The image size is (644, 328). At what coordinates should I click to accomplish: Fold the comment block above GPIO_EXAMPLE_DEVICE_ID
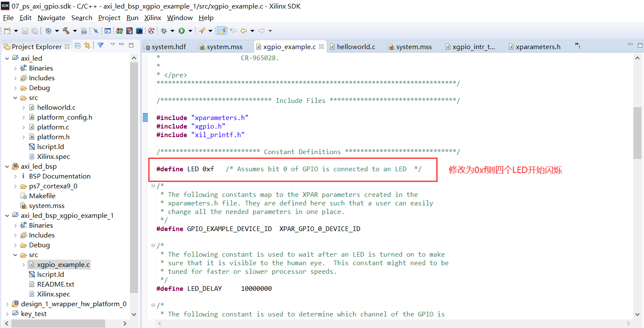point(153,185)
